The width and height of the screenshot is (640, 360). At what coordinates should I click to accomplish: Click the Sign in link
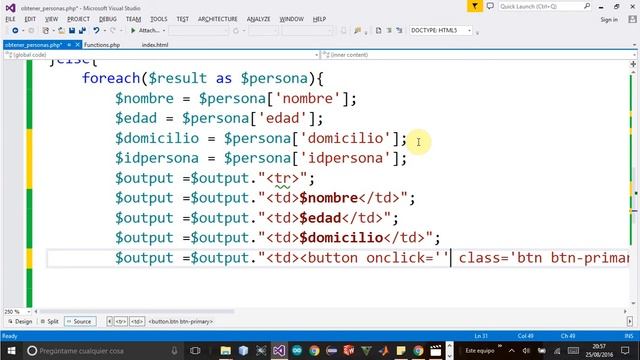[609, 20]
